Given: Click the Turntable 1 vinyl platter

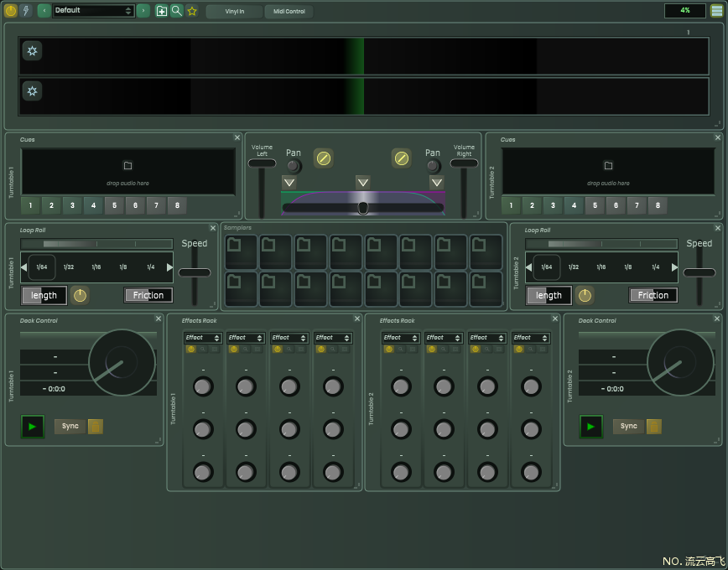Looking at the screenshot, I should pos(122,362).
